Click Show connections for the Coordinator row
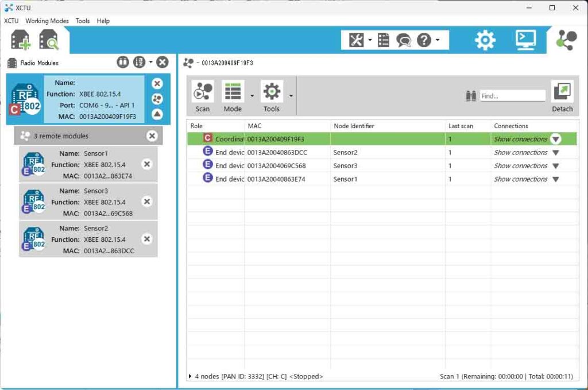 coord(520,139)
